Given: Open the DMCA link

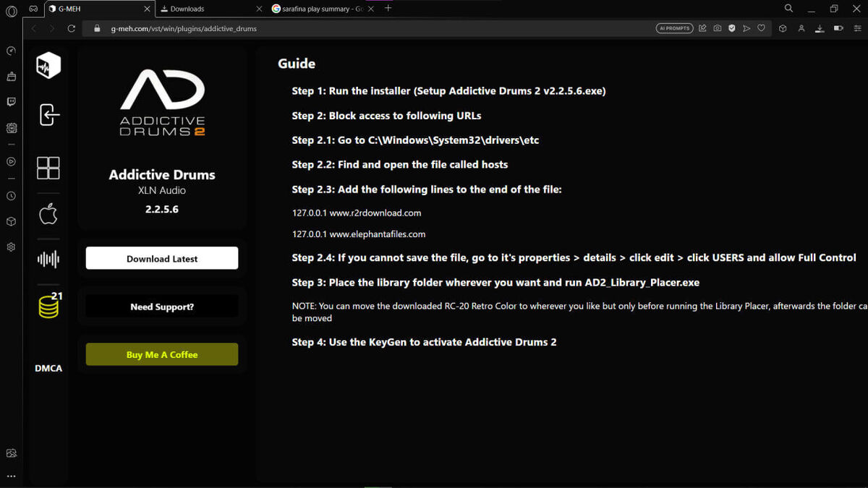Looking at the screenshot, I should click(48, 368).
